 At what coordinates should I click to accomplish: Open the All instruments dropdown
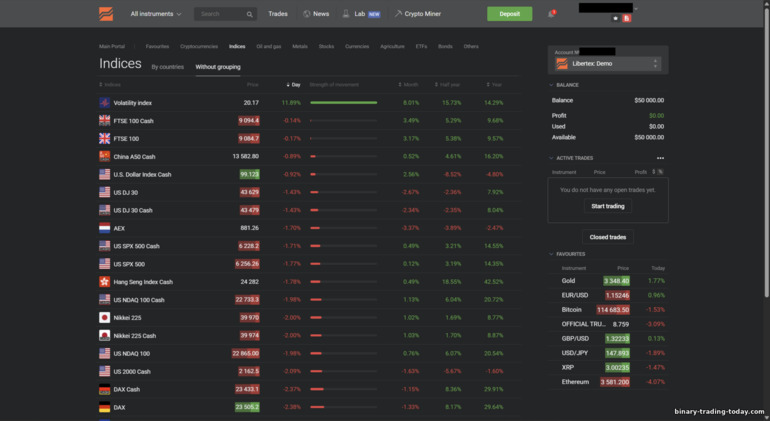(156, 14)
